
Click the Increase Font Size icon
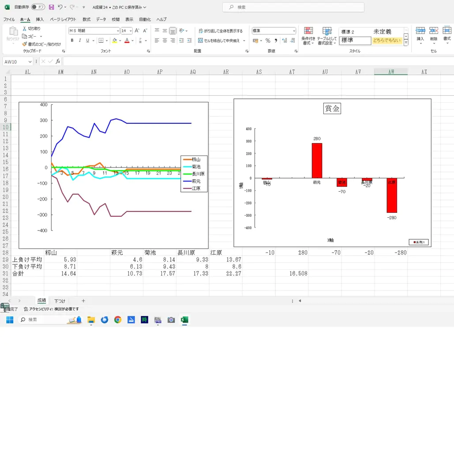coord(137,31)
